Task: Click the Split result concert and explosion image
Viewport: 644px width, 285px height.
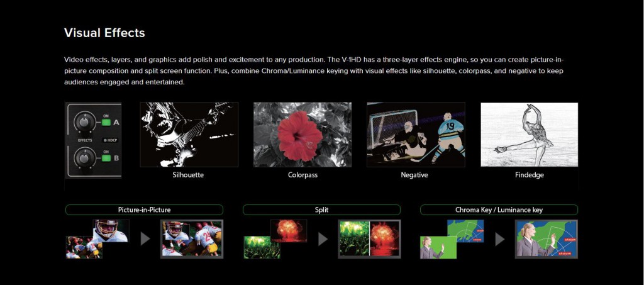Action: coord(369,239)
